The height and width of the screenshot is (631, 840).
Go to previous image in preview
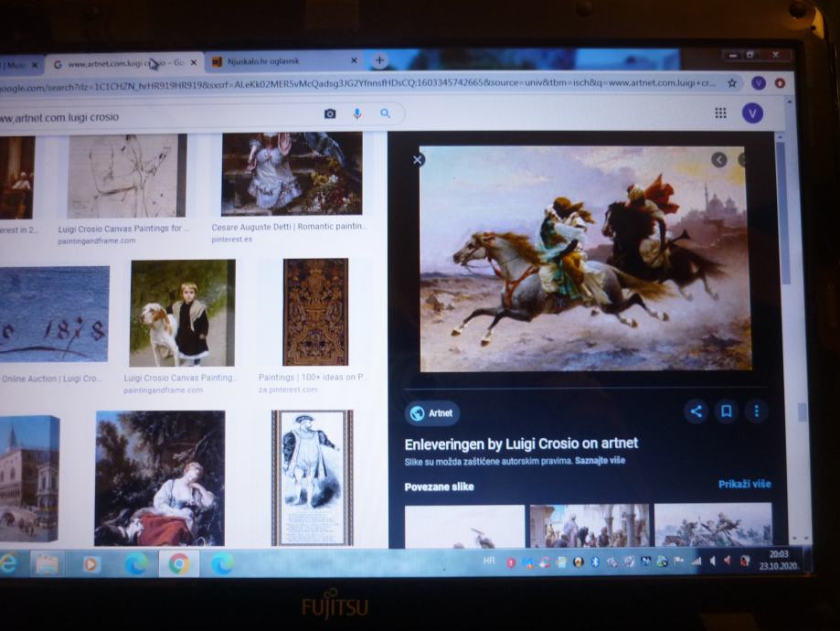point(718,160)
